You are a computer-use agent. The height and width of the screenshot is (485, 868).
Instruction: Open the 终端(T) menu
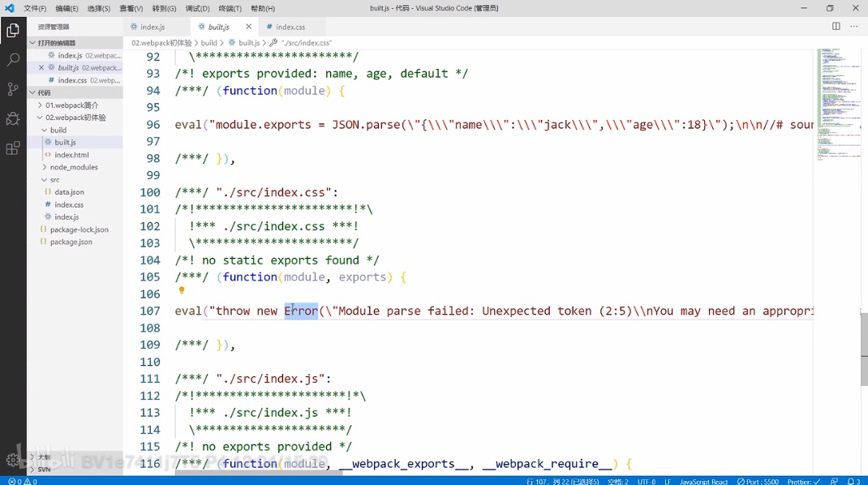click(x=230, y=8)
